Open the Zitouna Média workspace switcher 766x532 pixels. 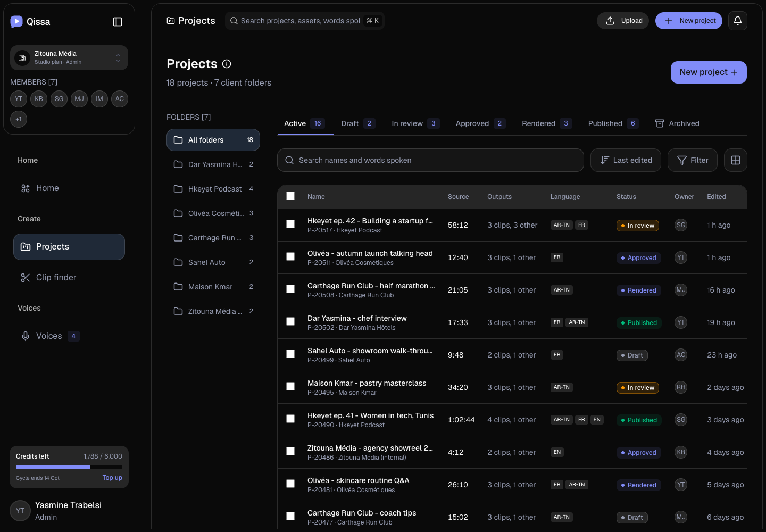click(69, 57)
